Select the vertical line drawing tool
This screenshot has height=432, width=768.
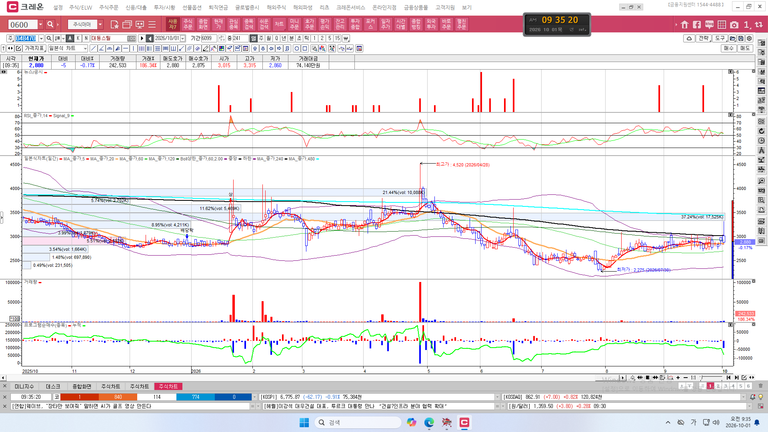133,48
